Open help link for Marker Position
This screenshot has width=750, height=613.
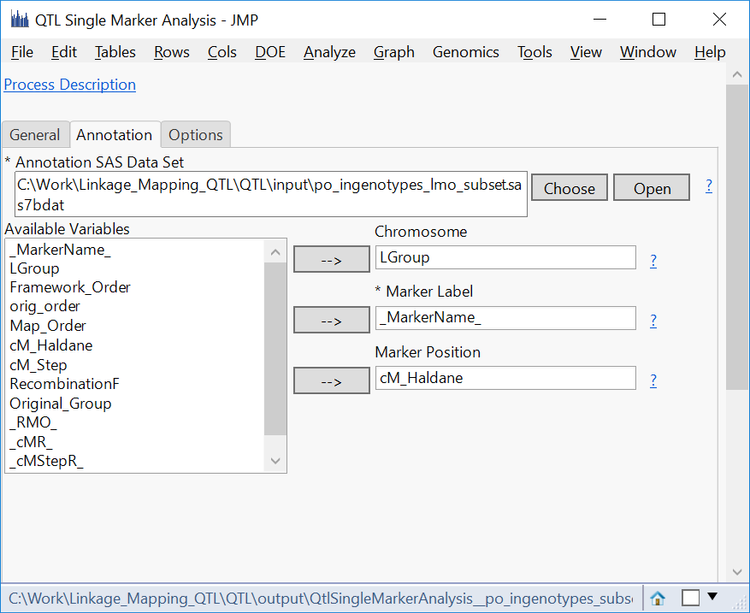(x=653, y=381)
